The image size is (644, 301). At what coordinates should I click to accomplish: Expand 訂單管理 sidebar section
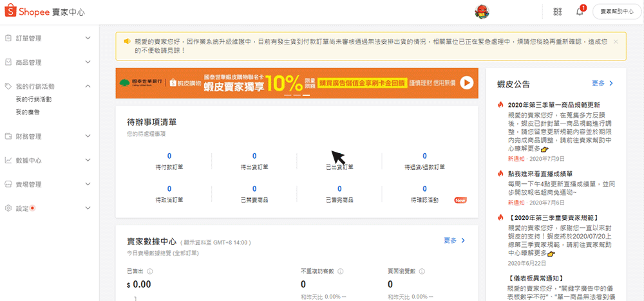click(88, 39)
